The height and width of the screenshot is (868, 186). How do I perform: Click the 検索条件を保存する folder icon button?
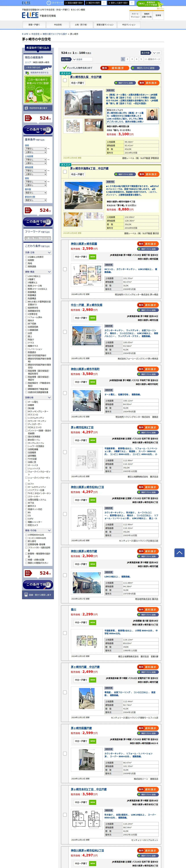click(38, 72)
